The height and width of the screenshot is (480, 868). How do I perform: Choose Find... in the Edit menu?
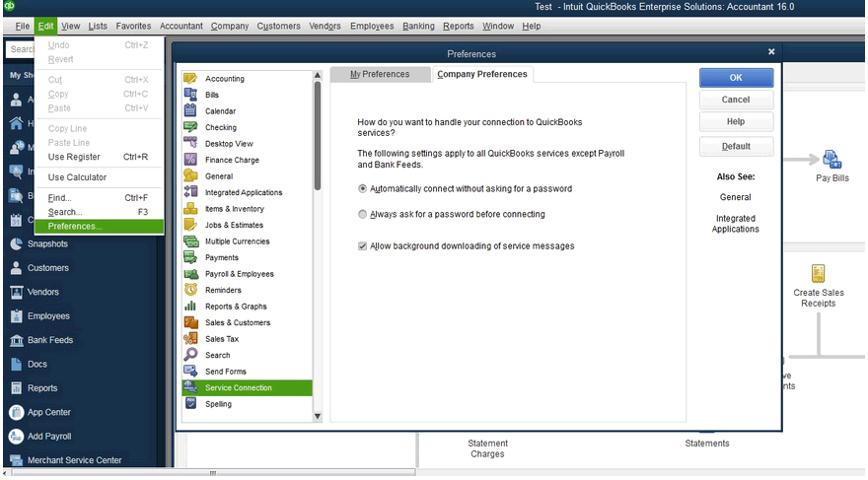click(99, 198)
